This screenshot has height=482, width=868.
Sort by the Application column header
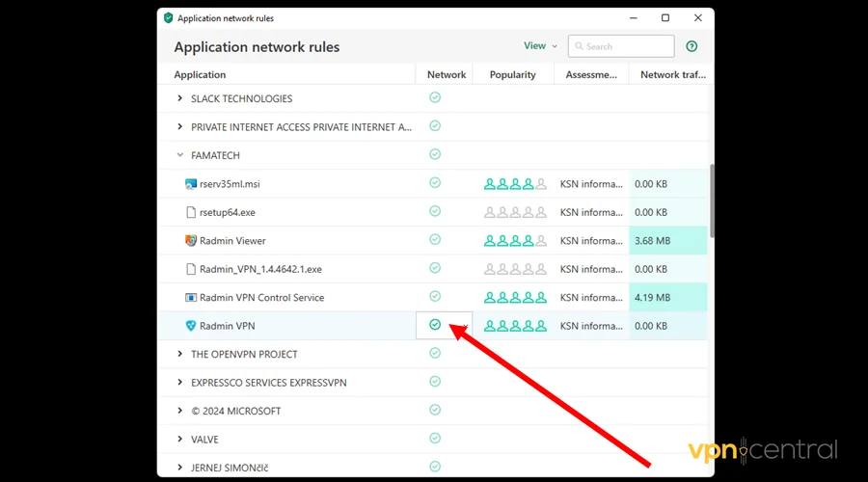pos(200,74)
